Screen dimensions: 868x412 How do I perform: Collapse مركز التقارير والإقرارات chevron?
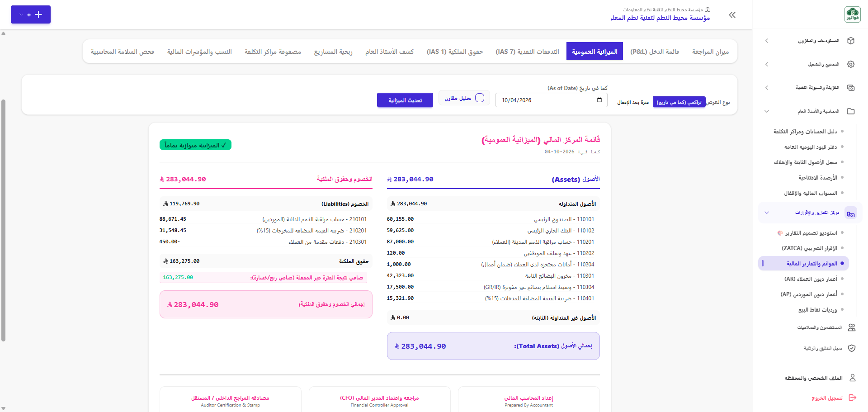[x=767, y=213]
